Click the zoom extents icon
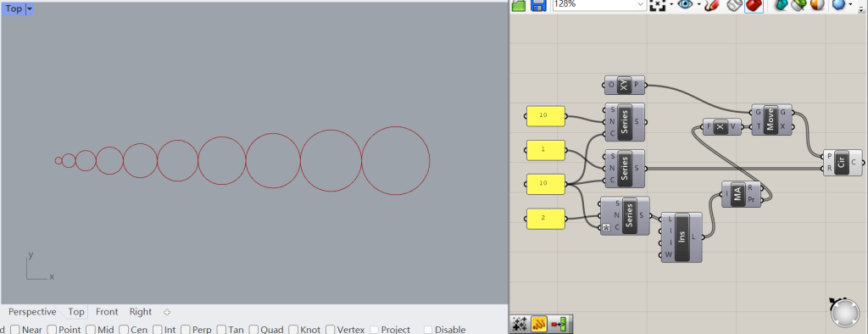The height and width of the screenshot is (334, 868). coord(657,6)
